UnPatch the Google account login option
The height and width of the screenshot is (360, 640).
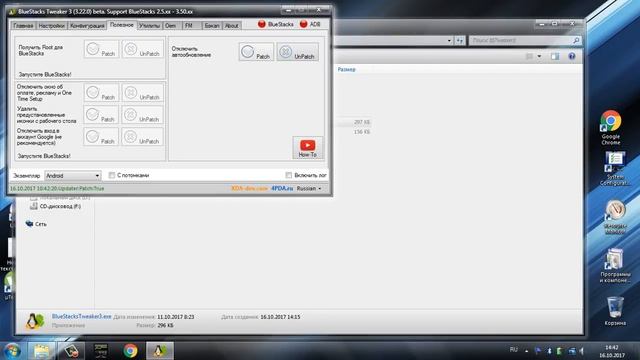coord(142,137)
